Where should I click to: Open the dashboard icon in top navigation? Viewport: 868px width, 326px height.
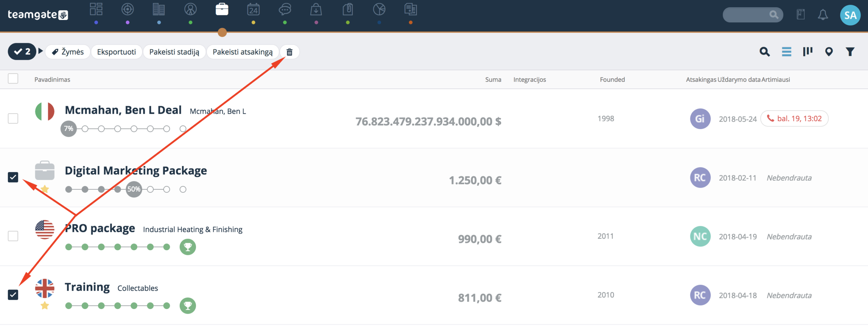point(96,10)
